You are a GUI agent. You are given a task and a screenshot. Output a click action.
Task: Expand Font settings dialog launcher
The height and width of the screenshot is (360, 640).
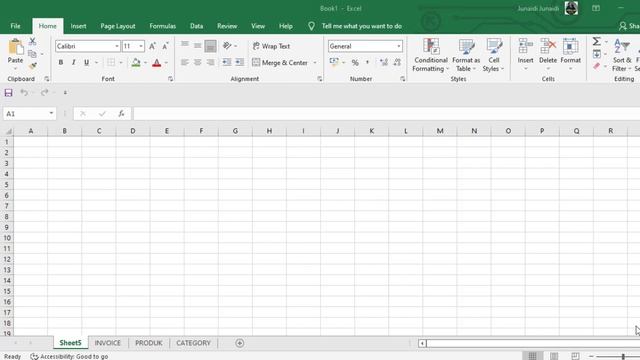click(170, 79)
